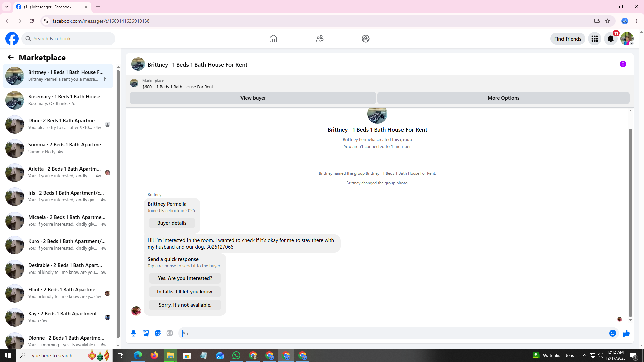Select the Messenger Facebook browser tab
The height and width of the screenshot is (362, 644).
tap(52, 7)
